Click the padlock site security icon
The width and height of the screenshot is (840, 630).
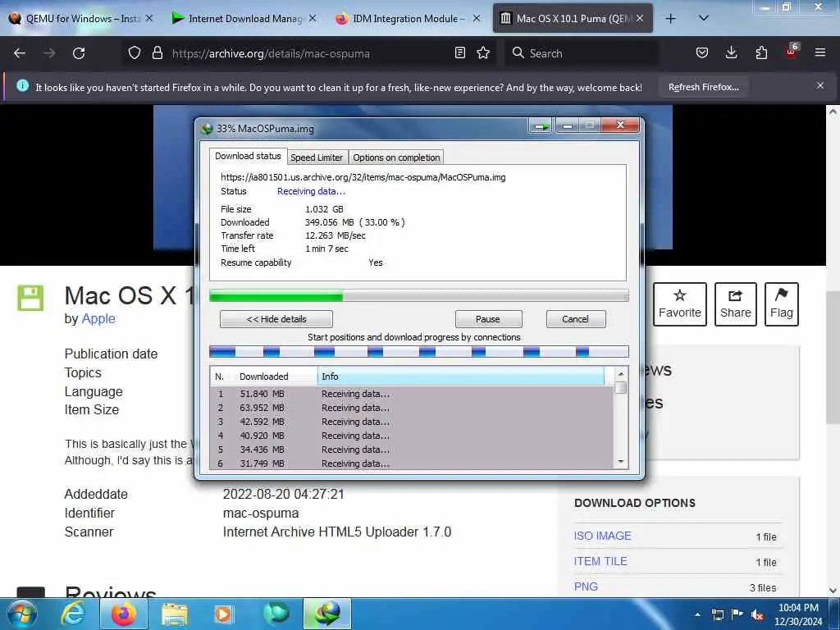[157, 53]
